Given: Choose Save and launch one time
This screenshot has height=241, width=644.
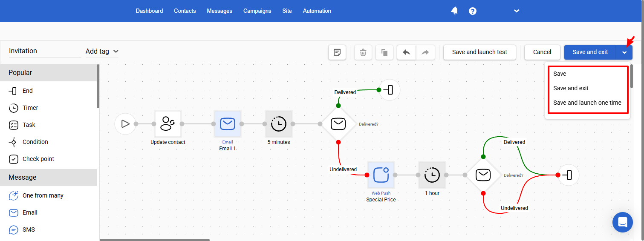Looking at the screenshot, I should [x=587, y=103].
